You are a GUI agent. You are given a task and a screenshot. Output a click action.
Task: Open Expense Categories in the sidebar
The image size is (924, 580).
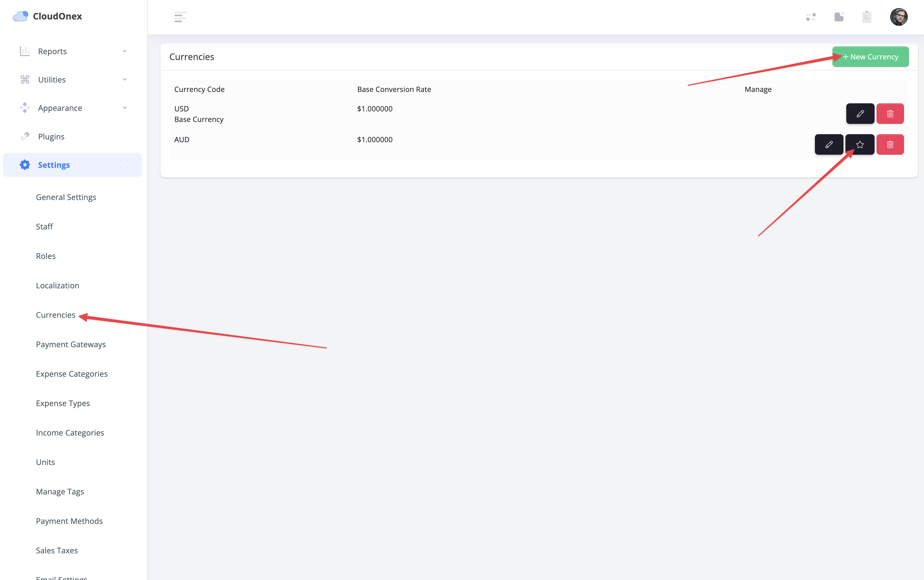click(72, 374)
